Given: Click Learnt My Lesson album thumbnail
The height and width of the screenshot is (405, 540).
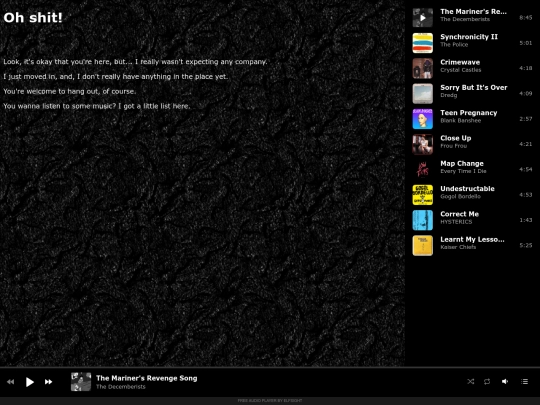Looking at the screenshot, I should [x=423, y=245].
